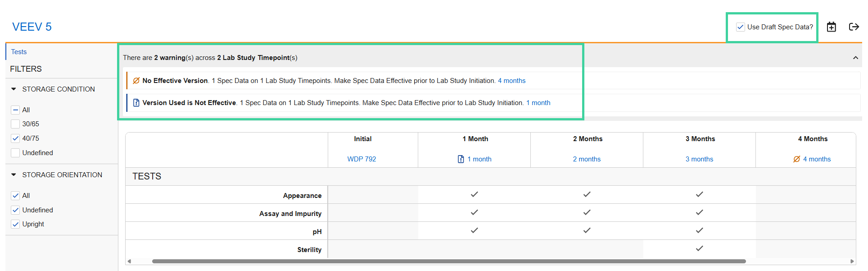Screen dimensions: 868x271
Task: Click the Version Not Effective document icon
Action: (136, 103)
